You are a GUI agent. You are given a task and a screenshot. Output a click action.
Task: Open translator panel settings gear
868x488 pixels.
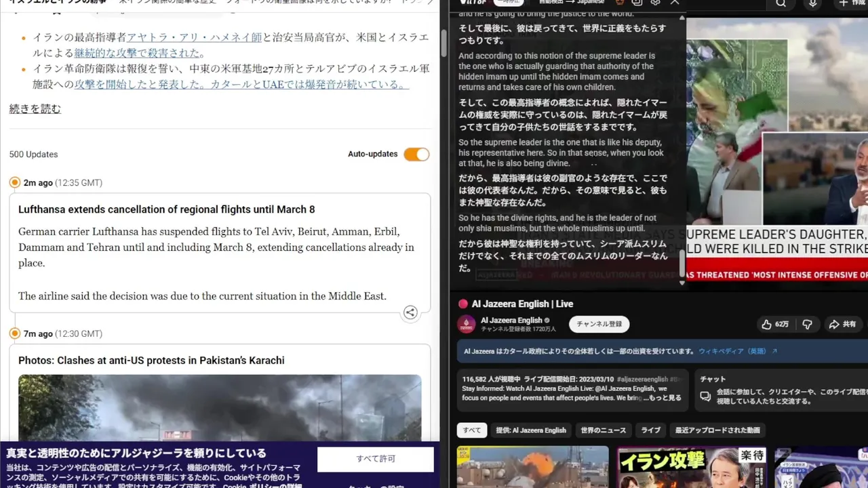[x=655, y=3]
